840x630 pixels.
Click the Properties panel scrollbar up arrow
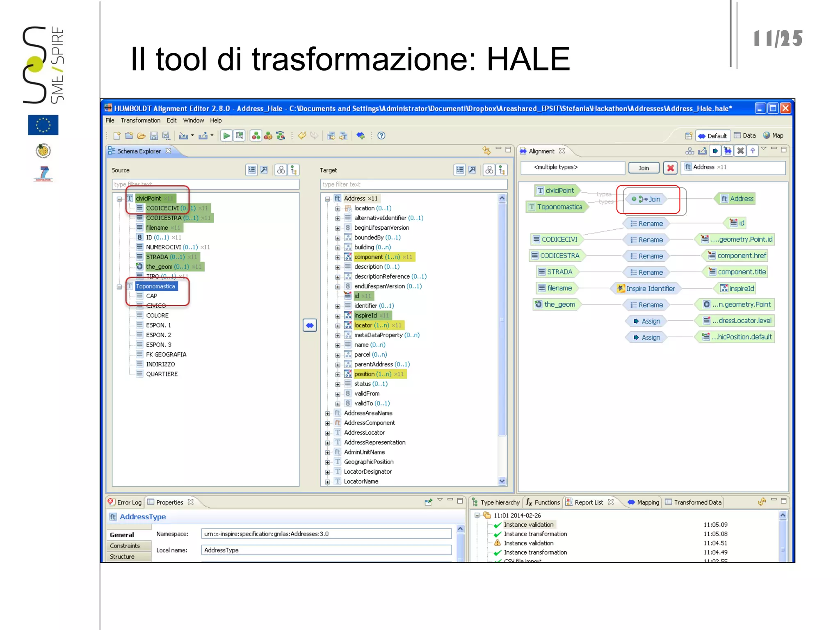point(460,529)
